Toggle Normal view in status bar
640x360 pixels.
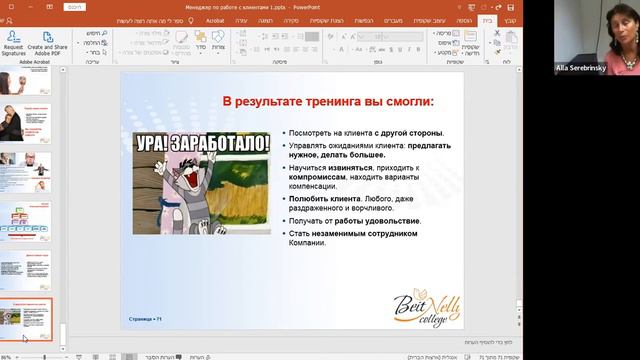coord(129,357)
